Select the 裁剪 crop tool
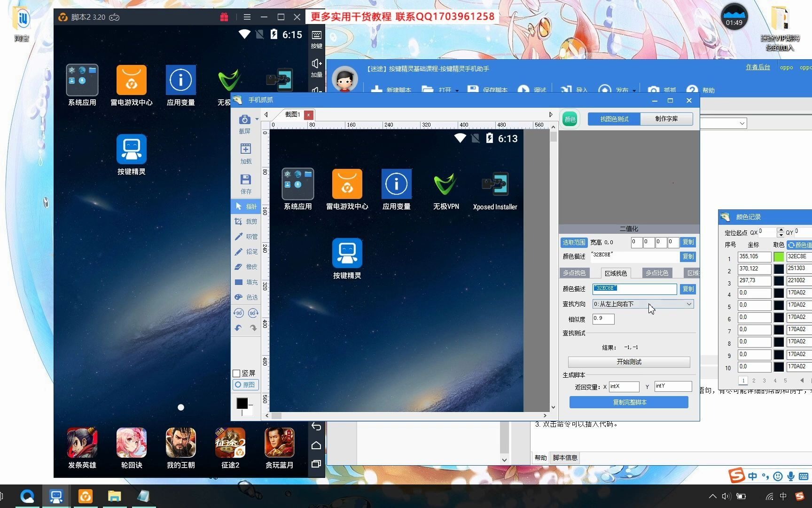 coord(246,221)
